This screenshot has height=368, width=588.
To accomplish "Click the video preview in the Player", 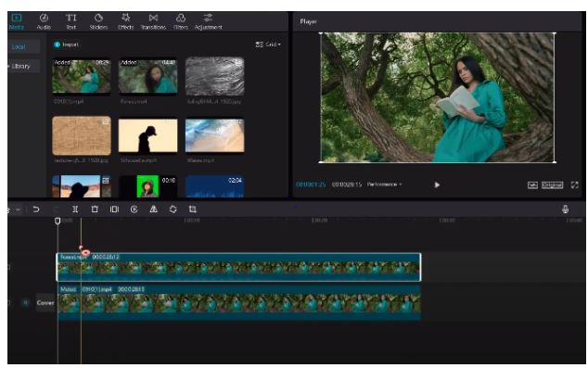I will [x=438, y=97].
